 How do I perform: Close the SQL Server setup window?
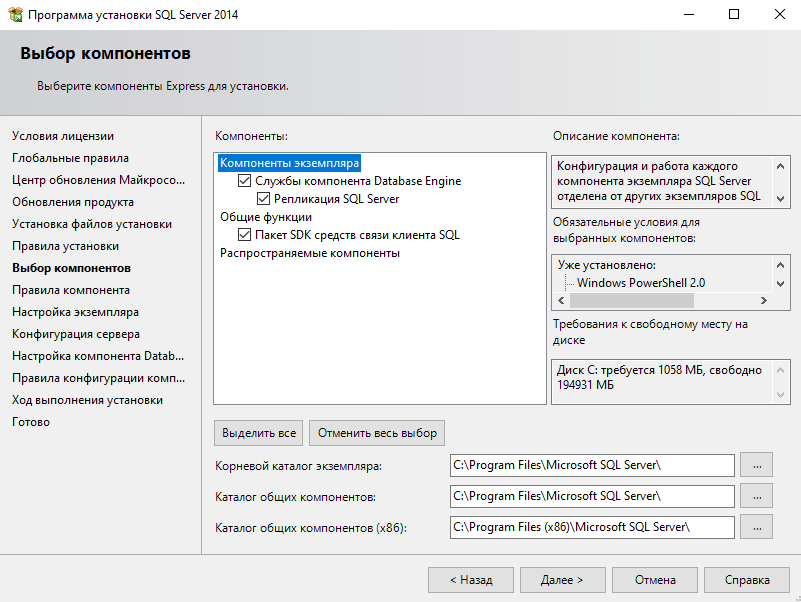(x=779, y=14)
